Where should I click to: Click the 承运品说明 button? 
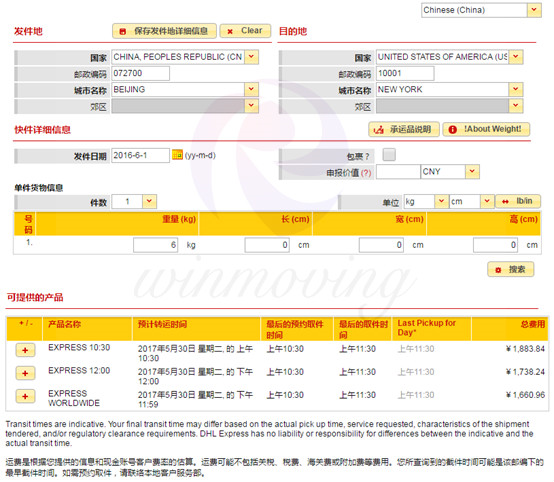click(404, 129)
